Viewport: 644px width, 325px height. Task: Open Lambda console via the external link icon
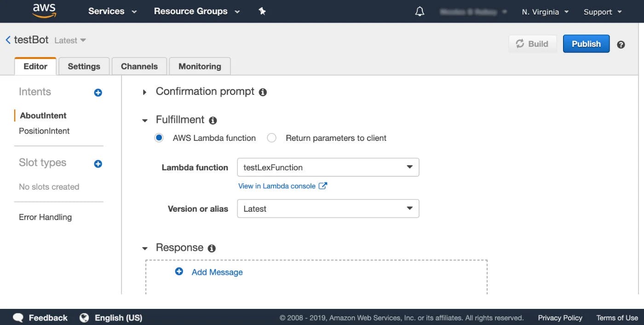(x=322, y=186)
